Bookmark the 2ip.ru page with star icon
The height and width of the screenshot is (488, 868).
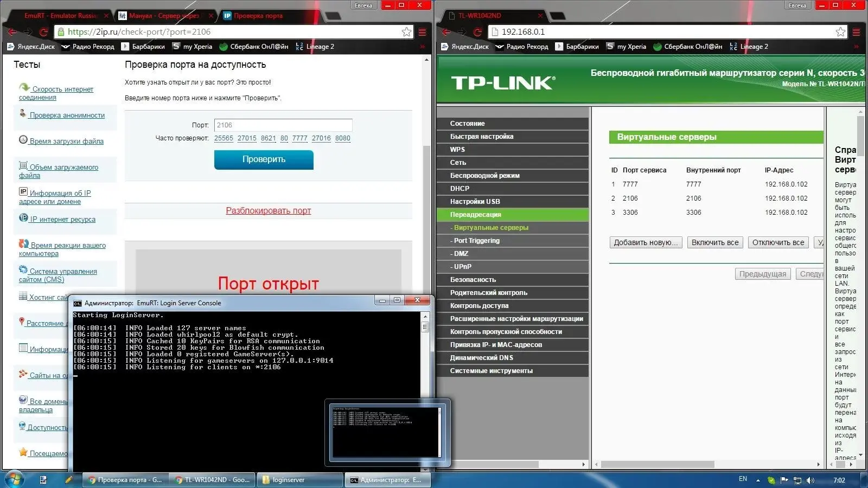pyautogui.click(x=406, y=32)
